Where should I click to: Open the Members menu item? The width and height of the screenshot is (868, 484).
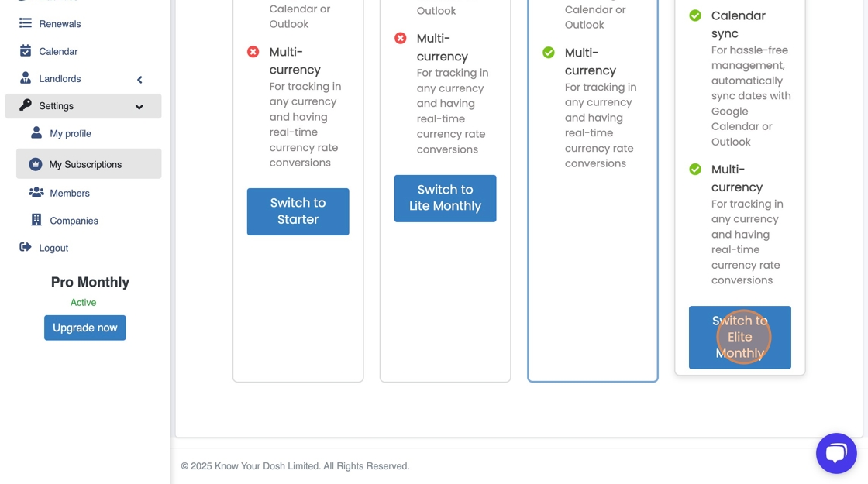(70, 193)
